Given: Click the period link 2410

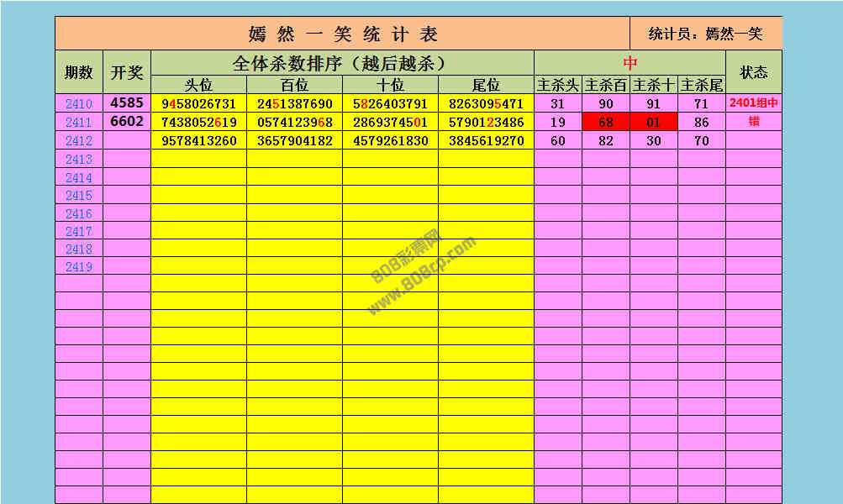Looking at the screenshot, I should pos(79,104).
